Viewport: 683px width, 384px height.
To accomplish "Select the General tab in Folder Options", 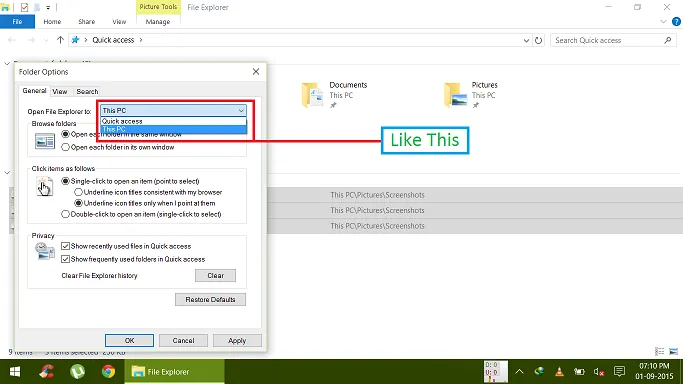I will coord(34,91).
